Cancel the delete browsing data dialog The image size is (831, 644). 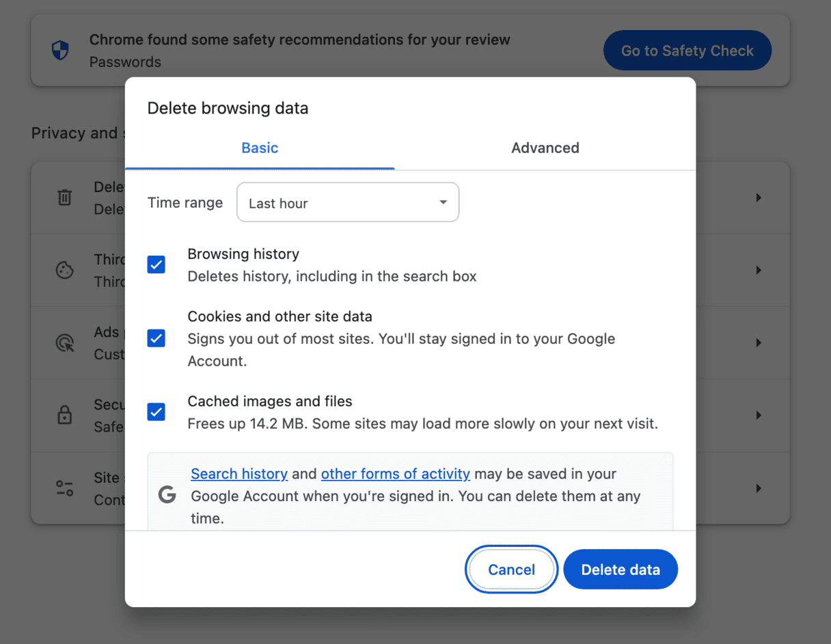click(511, 569)
